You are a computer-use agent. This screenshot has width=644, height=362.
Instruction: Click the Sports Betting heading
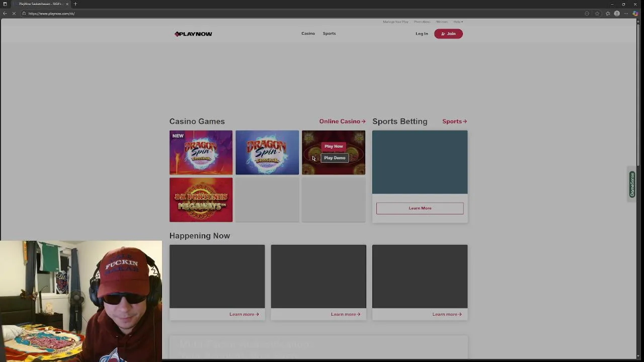pos(399,121)
